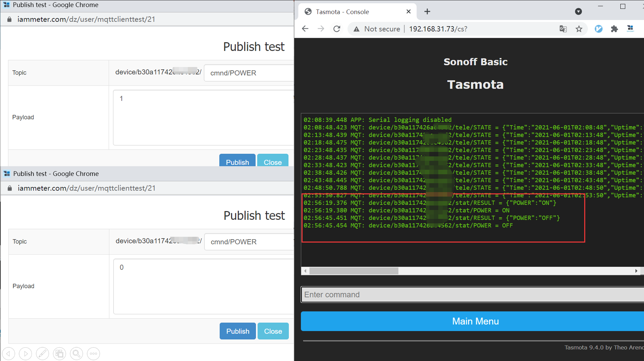Click the Main Menu button
This screenshot has width=644, height=361.
[475, 321]
